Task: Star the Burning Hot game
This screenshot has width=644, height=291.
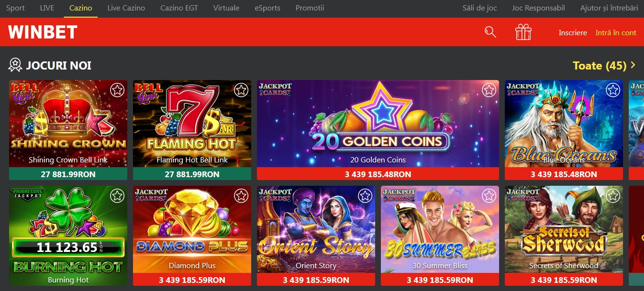Action: coord(117,195)
